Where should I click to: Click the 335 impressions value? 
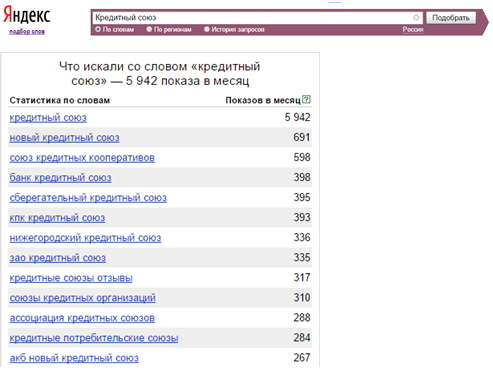point(302,257)
